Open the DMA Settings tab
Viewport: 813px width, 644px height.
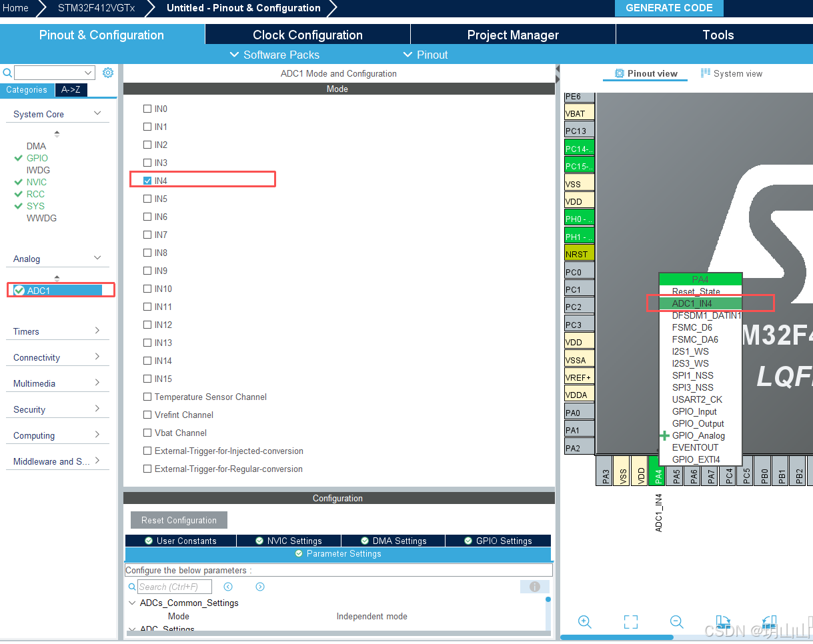click(393, 541)
